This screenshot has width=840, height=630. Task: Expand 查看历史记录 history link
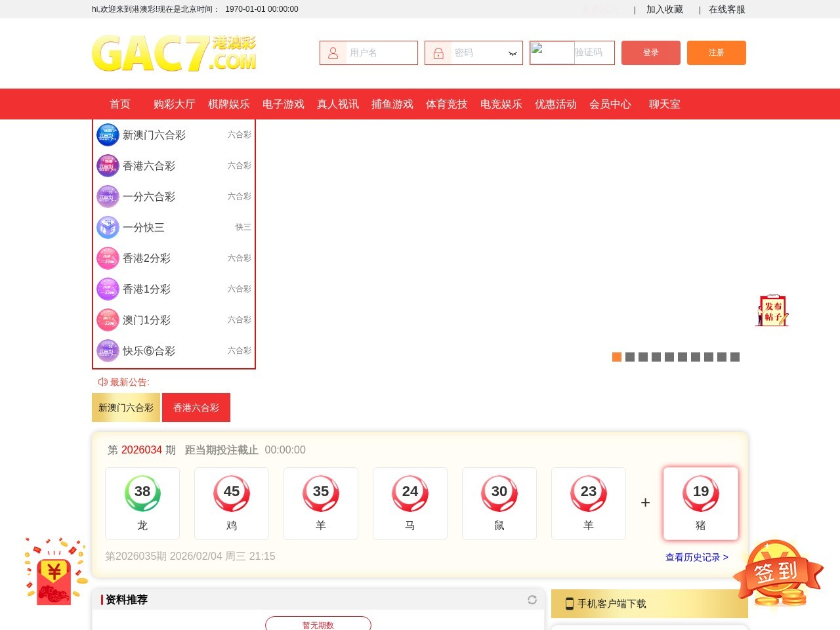click(697, 557)
